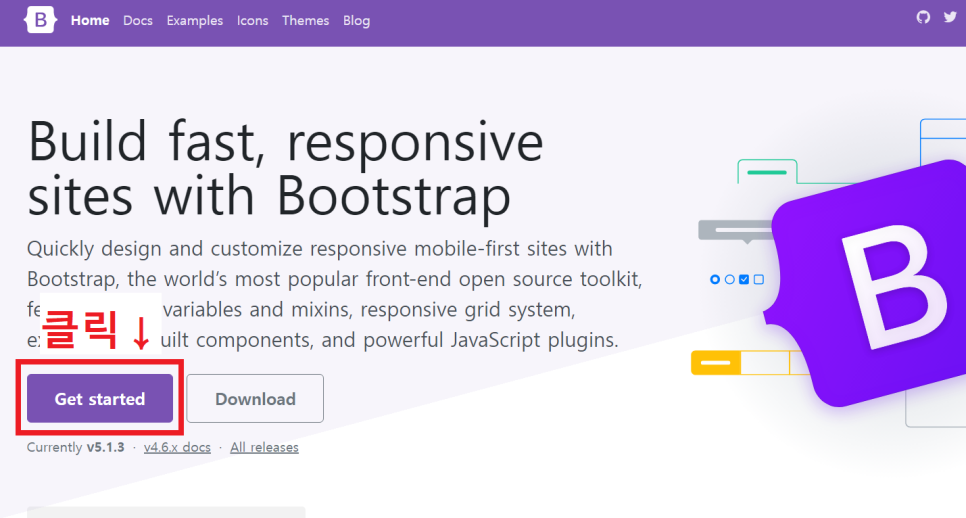
Task: Open the GitHub icon link
Action: click(x=923, y=17)
